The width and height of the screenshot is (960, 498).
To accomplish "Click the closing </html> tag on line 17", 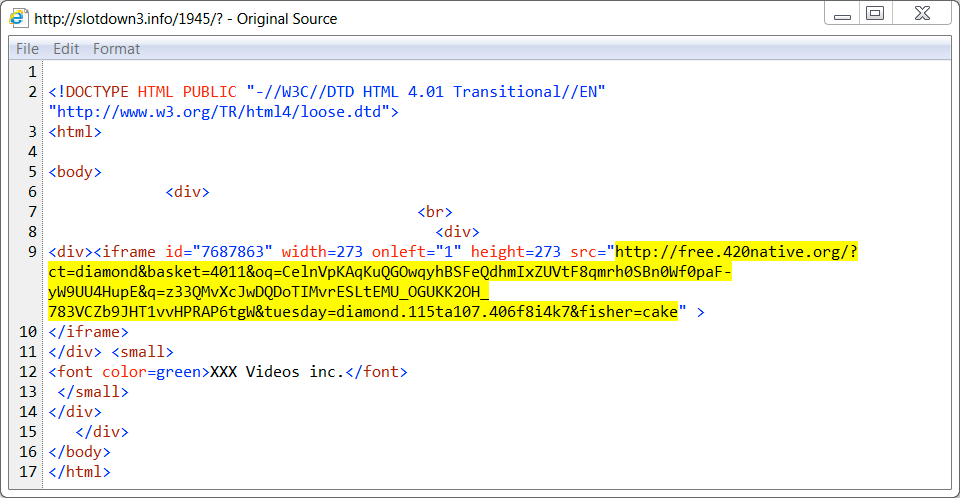I will click(x=80, y=472).
